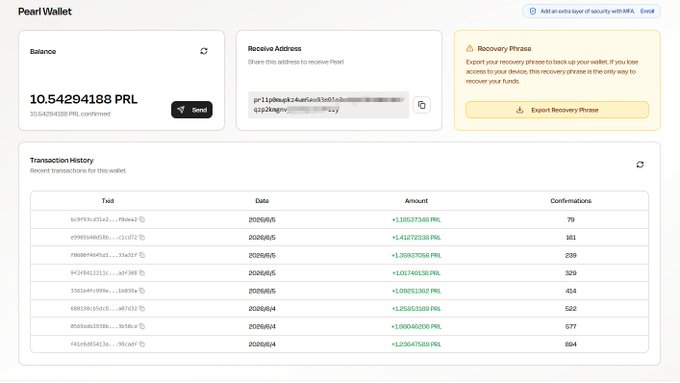This screenshot has width=680, height=383.
Task: Click the Receive Address heading
Action: click(275, 49)
